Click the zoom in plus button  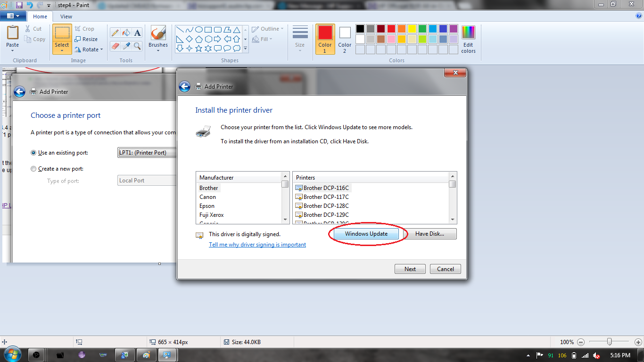point(638,342)
